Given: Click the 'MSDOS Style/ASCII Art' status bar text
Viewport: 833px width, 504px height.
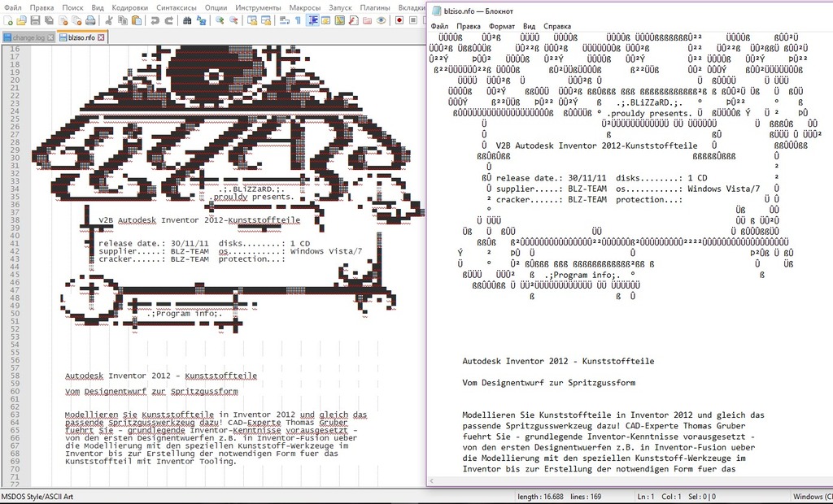Looking at the screenshot, I should 37,497.
